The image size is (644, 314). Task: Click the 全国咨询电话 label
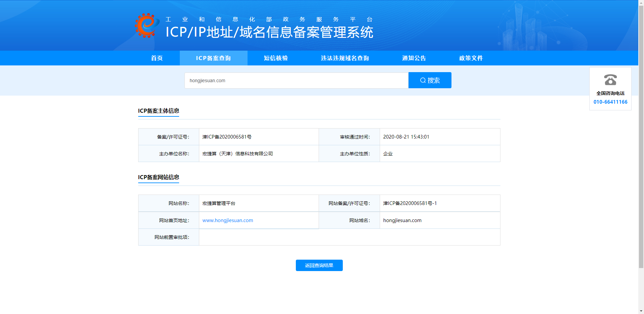tap(610, 93)
